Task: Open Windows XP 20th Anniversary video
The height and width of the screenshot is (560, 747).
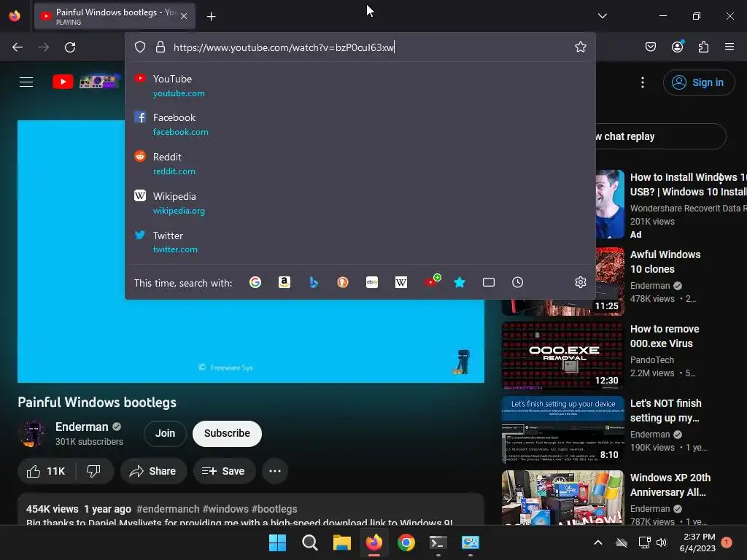Action: pos(670,485)
